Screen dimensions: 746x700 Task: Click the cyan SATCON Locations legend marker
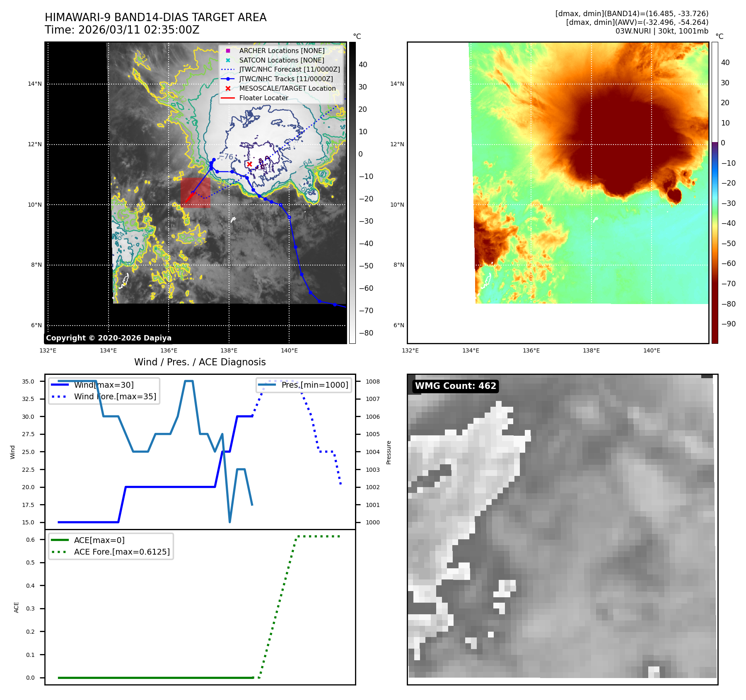[228, 60]
